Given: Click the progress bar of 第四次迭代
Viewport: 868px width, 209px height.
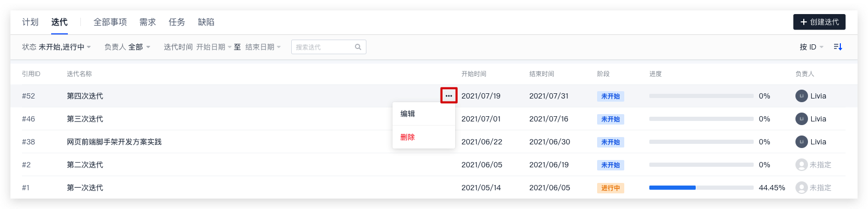Looking at the screenshot, I should point(701,96).
